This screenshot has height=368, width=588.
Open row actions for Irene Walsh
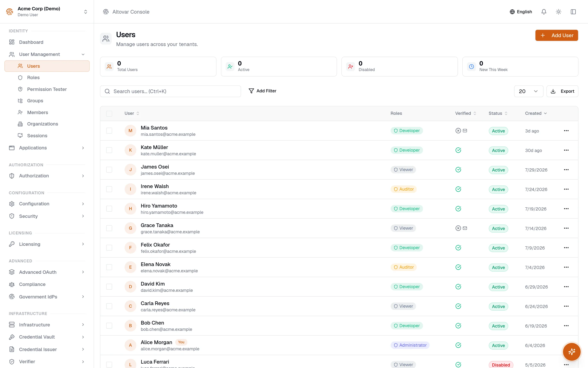tap(566, 189)
